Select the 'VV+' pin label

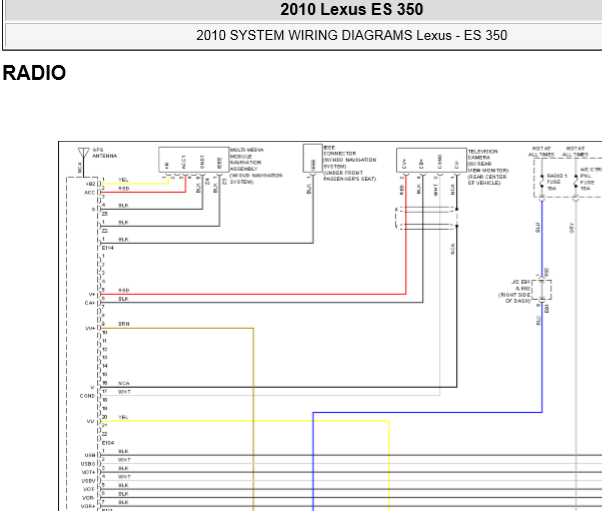pyautogui.click(x=90, y=328)
